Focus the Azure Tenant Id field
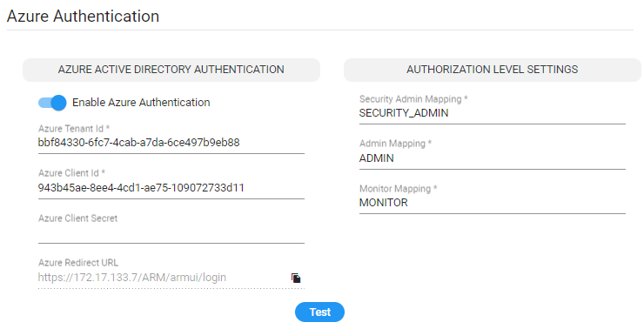This screenshot has width=644, height=329. (171, 143)
